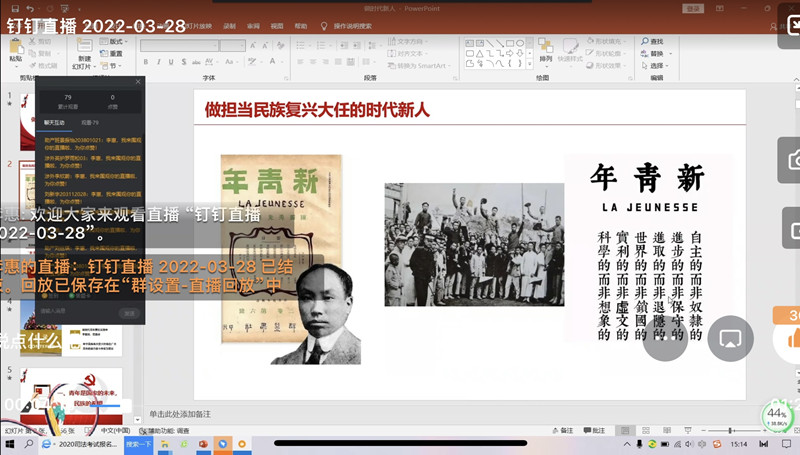Click the Undo arrow icon

click(30, 9)
